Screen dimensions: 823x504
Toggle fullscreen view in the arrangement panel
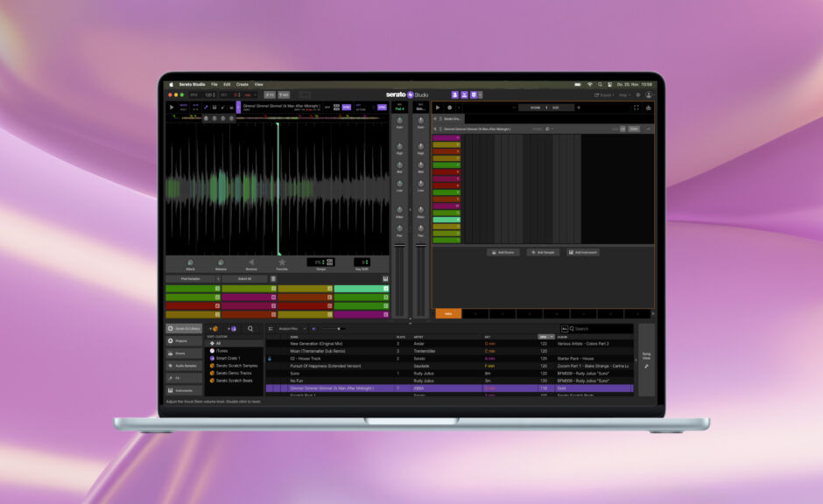[x=636, y=108]
